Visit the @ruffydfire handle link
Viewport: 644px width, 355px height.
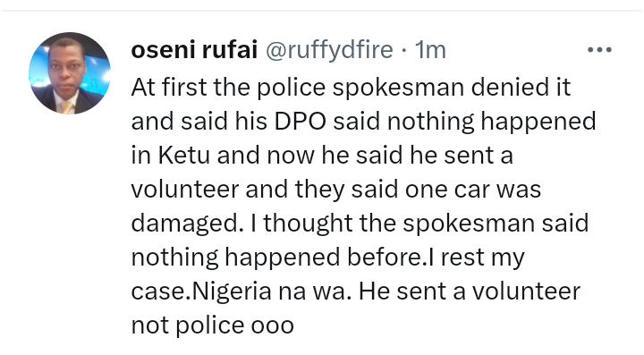point(329,50)
